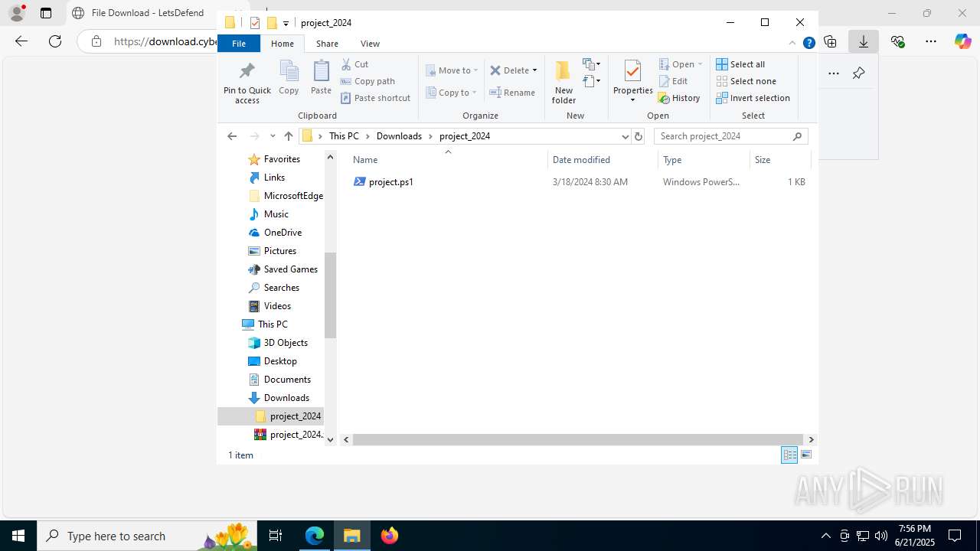The width and height of the screenshot is (980, 551).
Task: Select the project.ps1 file
Action: [391, 182]
